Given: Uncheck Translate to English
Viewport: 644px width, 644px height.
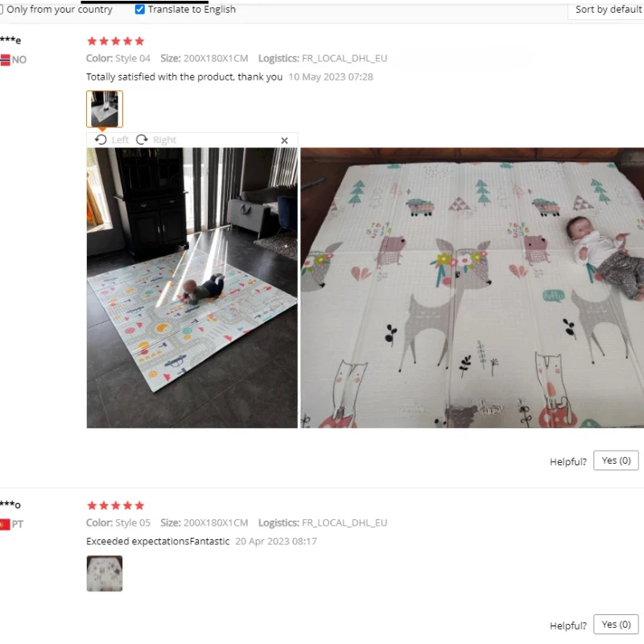Looking at the screenshot, I should (139, 10).
